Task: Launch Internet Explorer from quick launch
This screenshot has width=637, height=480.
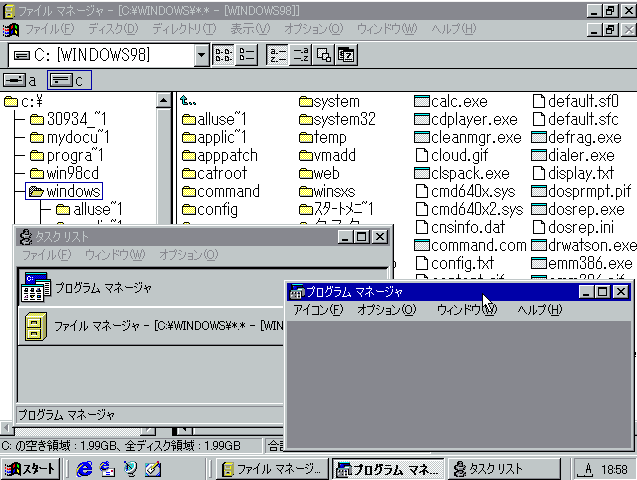Action: pos(84,469)
